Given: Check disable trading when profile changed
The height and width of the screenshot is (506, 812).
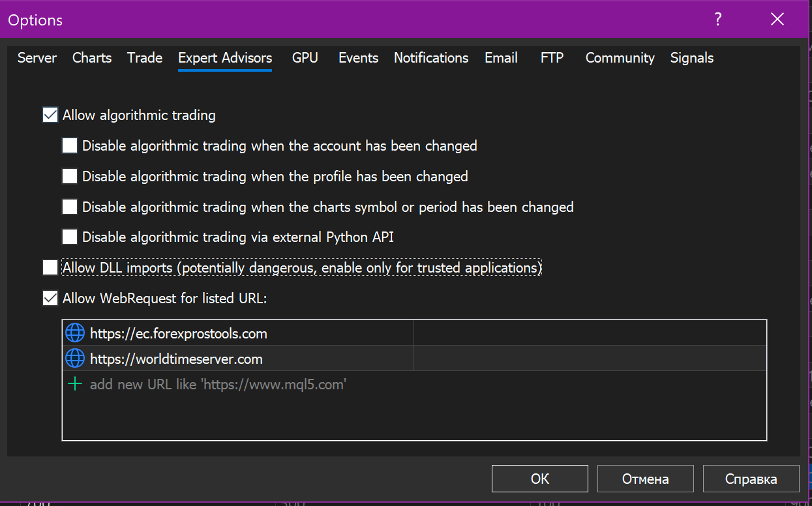Looking at the screenshot, I should tap(70, 176).
